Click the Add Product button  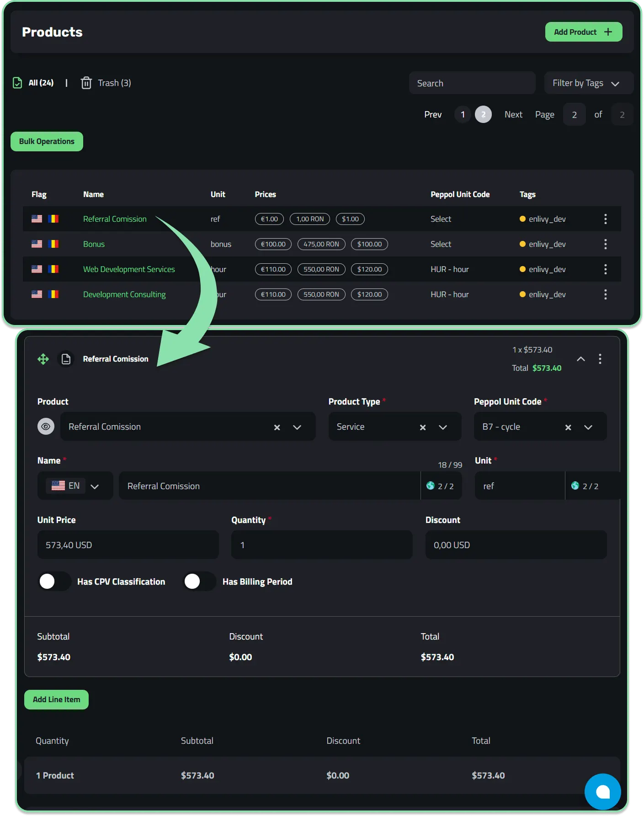584,32
